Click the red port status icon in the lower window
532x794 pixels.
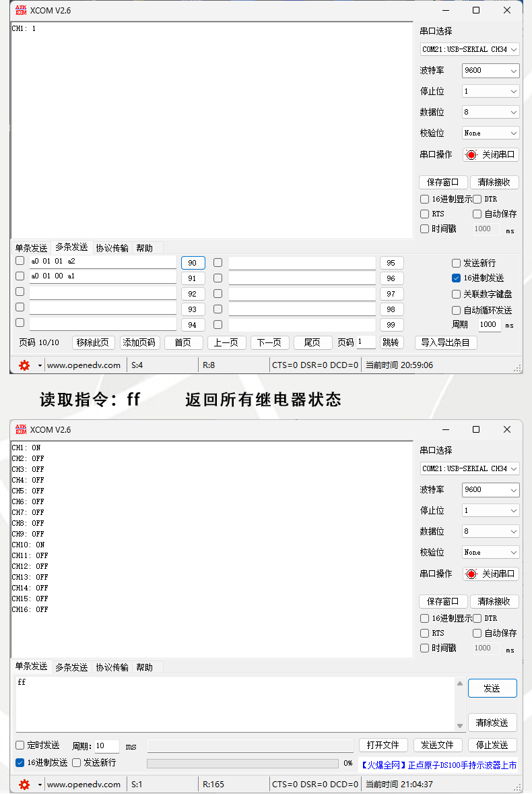[471, 574]
